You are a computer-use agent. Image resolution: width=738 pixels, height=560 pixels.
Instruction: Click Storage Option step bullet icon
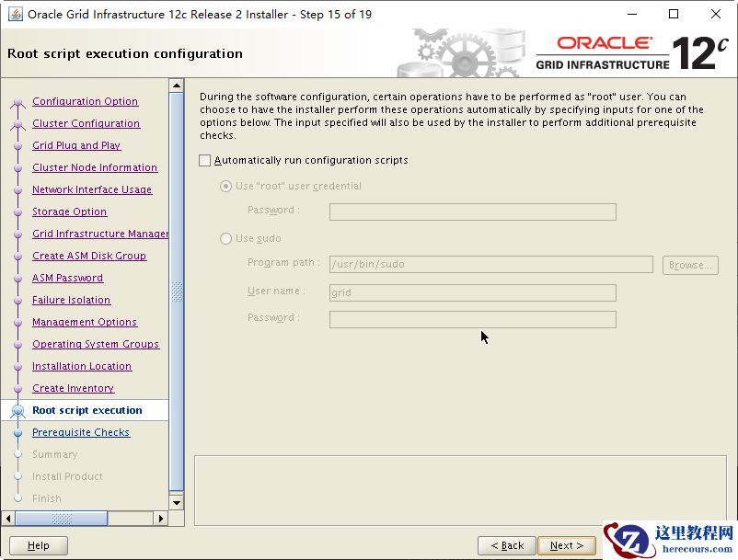click(x=17, y=212)
